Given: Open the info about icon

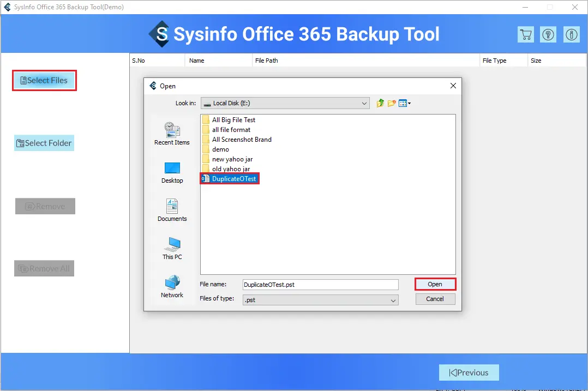Looking at the screenshot, I should [572, 34].
